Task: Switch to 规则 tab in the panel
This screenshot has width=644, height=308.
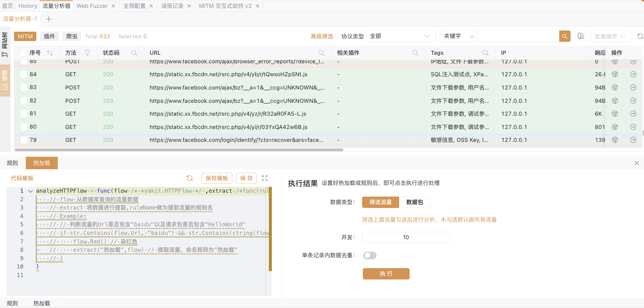Action: click(x=12, y=163)
